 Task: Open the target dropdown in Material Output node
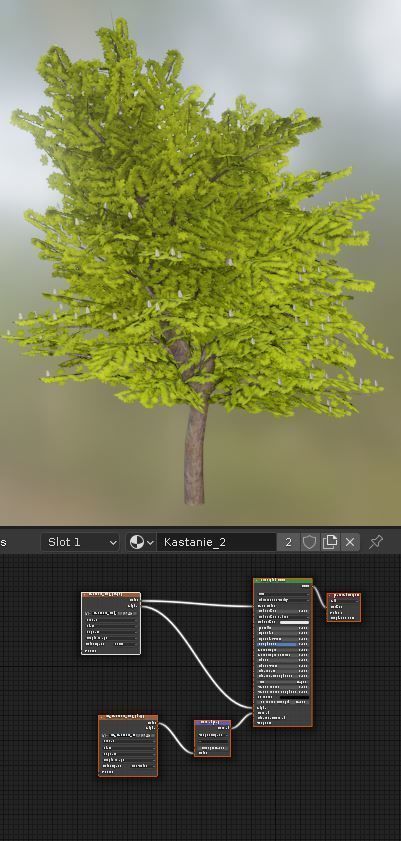344,601
